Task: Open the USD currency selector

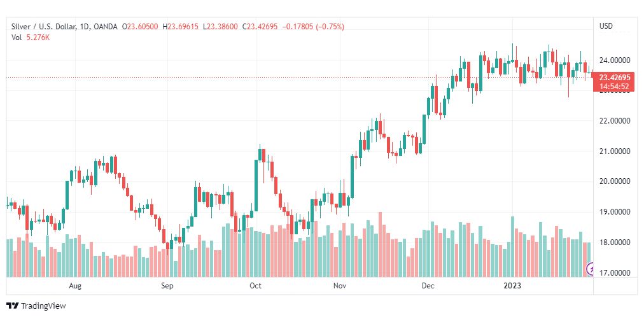Action: click(606, 27)
